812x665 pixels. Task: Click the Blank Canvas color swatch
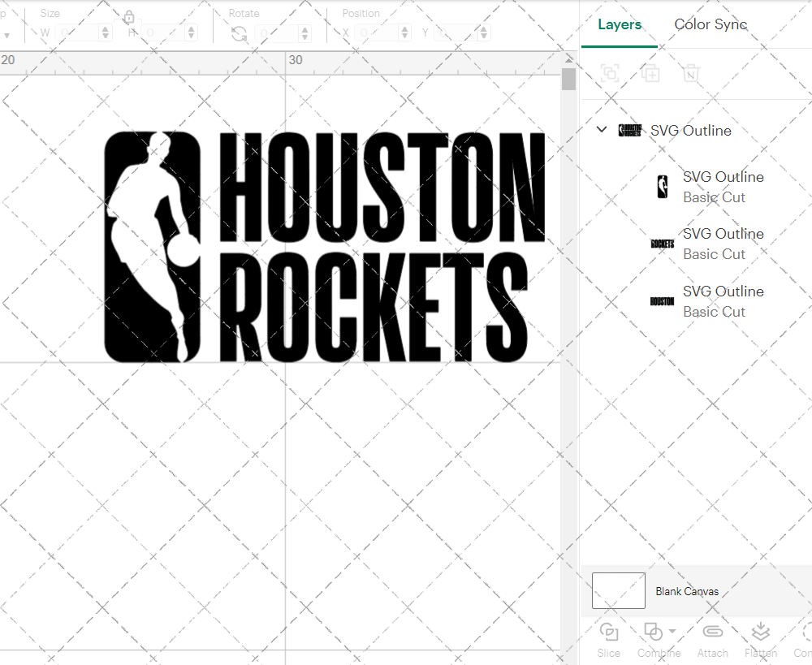click(x=618, y=590)
